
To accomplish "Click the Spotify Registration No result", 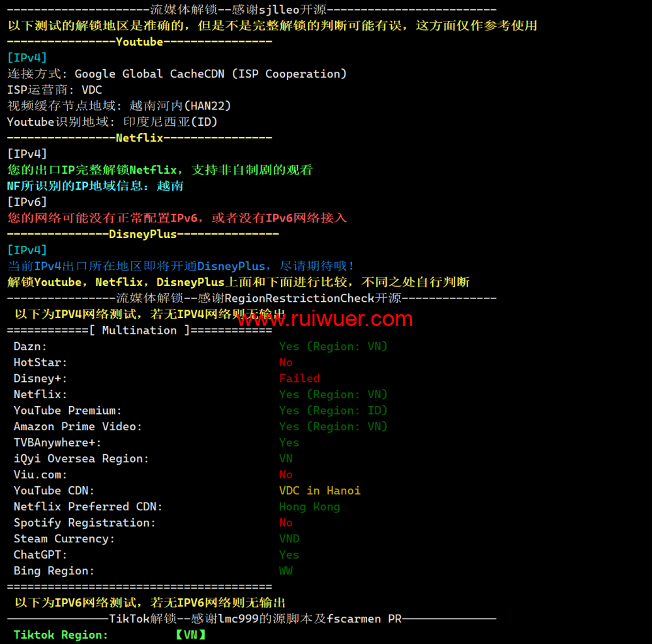I will 286,523.
